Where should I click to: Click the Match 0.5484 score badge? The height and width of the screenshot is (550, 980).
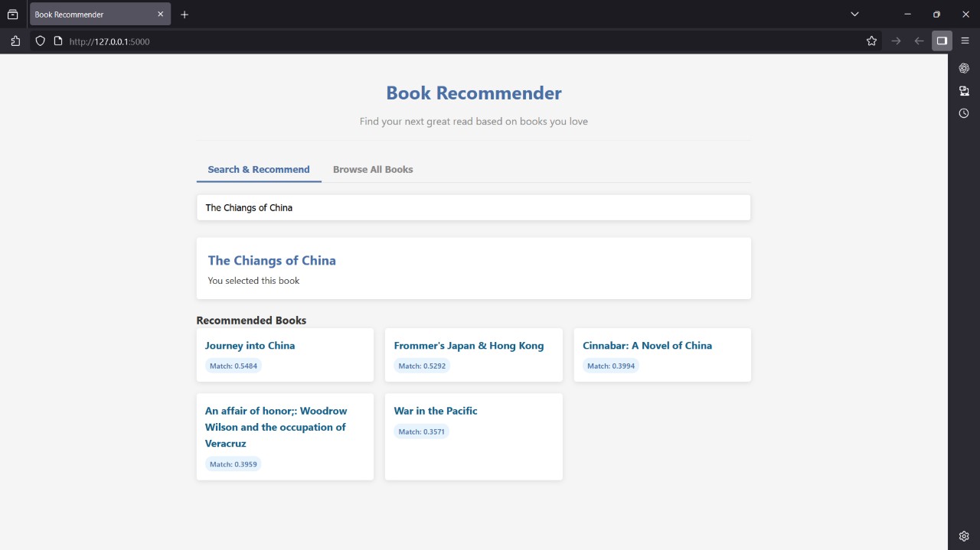pos(233,366)
